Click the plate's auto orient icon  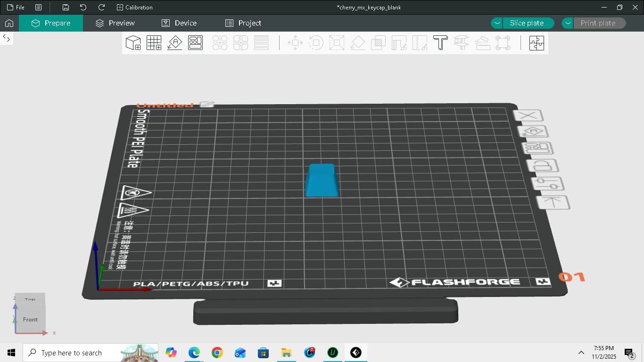[x=533, y=132]
